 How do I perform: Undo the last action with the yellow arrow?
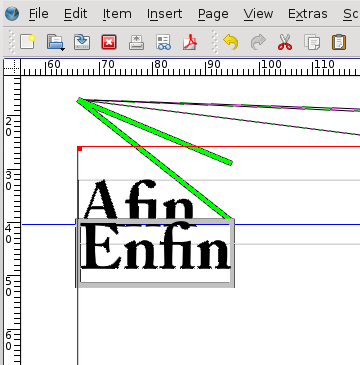pos(231,42)
